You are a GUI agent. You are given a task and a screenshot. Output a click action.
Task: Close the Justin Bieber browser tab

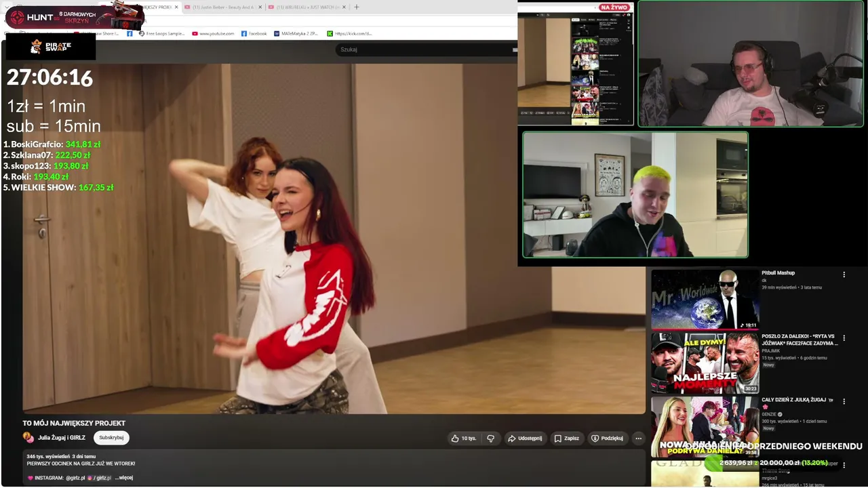(260, 7)
